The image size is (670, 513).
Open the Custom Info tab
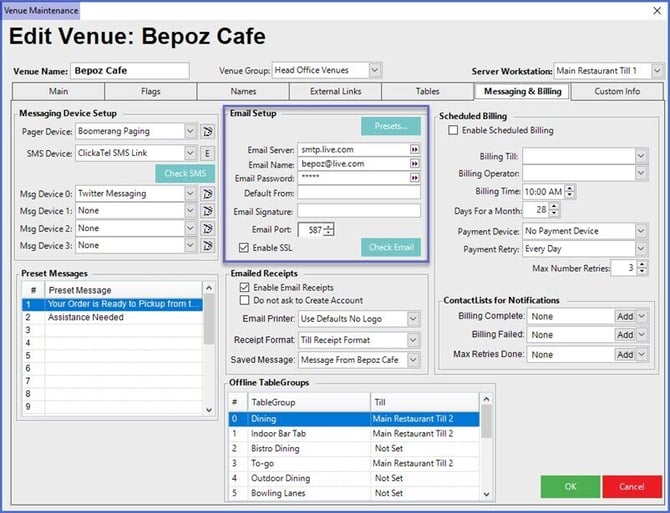tap(616, 92)
